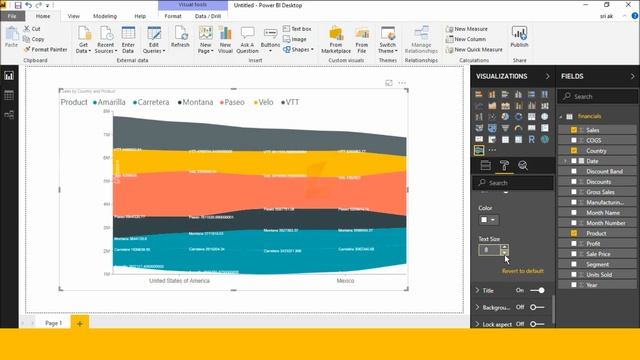640x360 pixels.
Task: Check the Discount Band field checkbox
Action: (x=574, y=171)
